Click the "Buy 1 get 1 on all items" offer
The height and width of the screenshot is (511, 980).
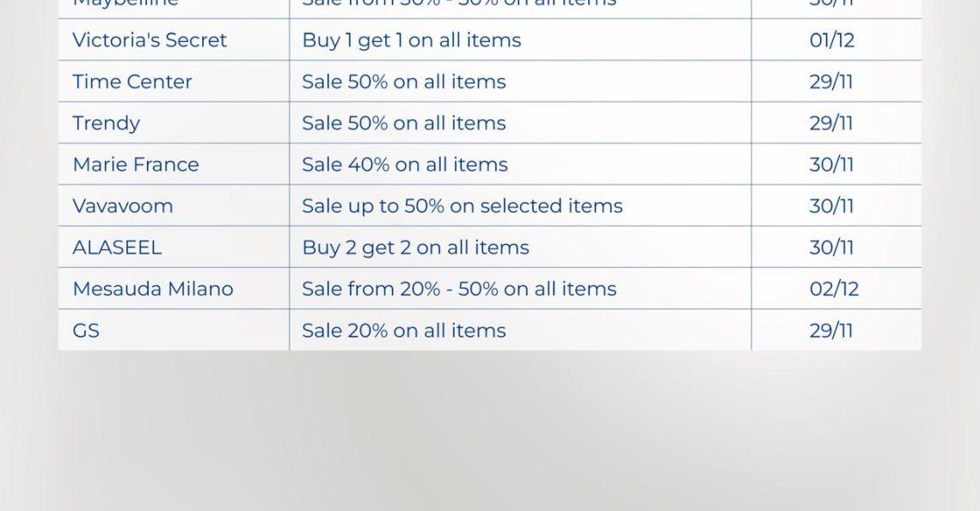point(411,40)
